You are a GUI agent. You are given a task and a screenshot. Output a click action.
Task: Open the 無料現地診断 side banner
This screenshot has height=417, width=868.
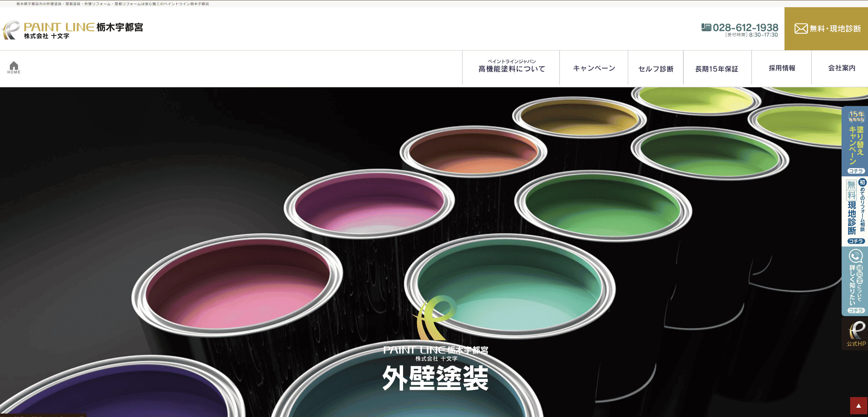tap(855, 211)
